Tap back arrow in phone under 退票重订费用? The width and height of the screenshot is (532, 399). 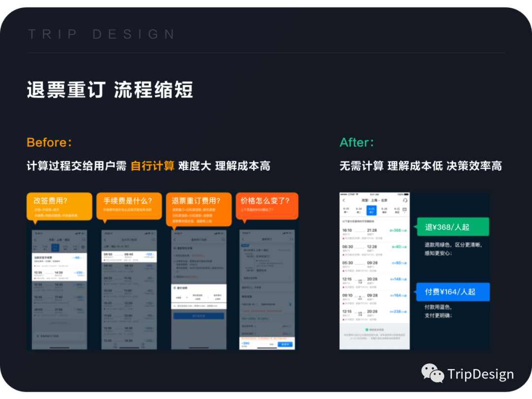click(175, 240)
